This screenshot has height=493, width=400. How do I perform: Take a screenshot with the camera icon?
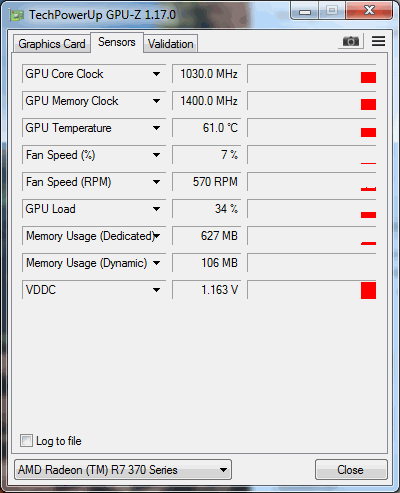[x=351, y=42]
